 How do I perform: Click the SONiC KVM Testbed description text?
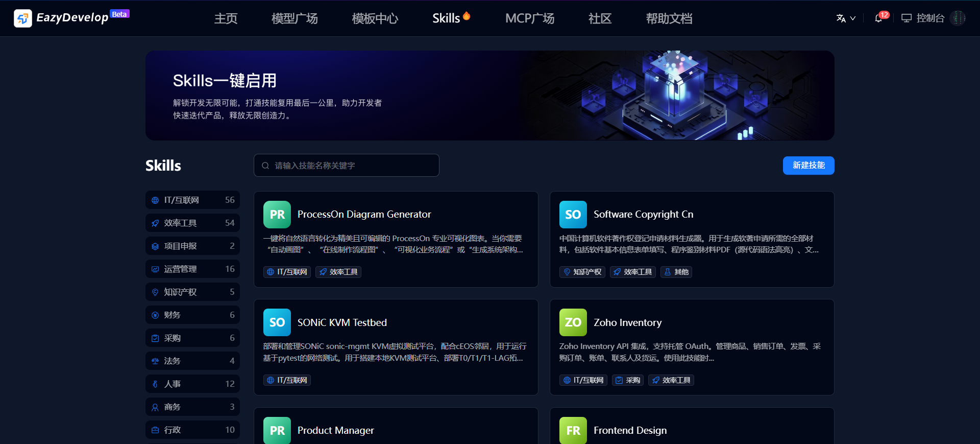tap(395, 352)
